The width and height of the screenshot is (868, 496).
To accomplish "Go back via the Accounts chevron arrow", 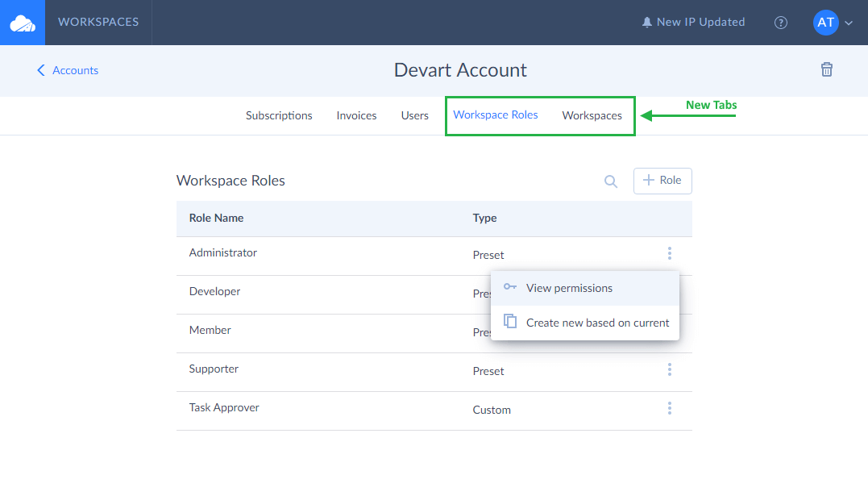I will click(x=41, y=70).
